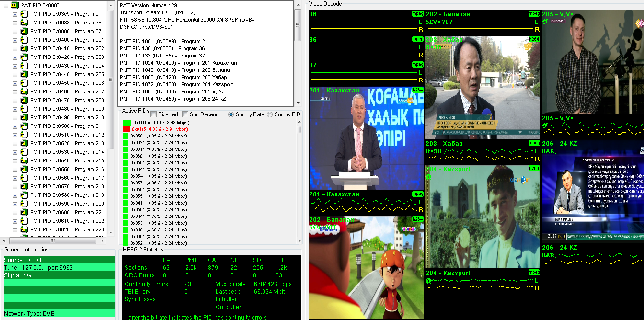This screenshot has width=644, height=320.
Task: Expand PMT PID 0x0420 Program 203 node
Action: (15, 57)
